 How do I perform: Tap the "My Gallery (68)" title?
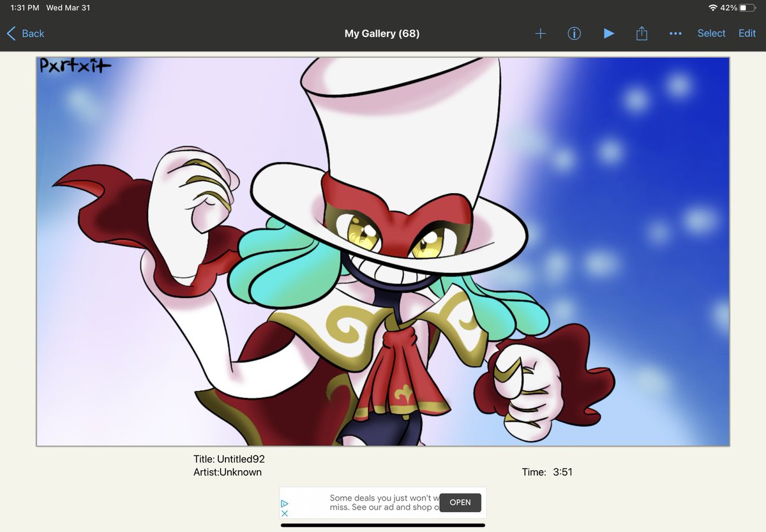point(382,33)
